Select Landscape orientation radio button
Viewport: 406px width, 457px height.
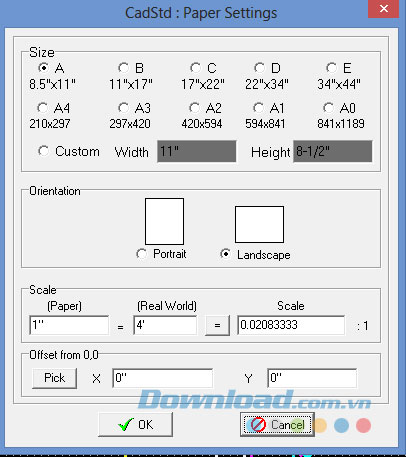tap(225, 254)
